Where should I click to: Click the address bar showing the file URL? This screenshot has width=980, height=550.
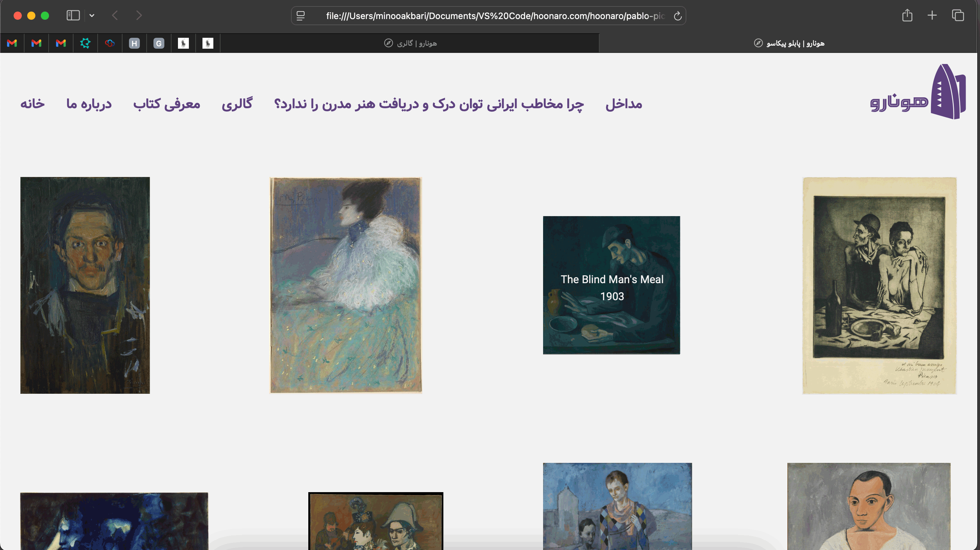tap(489, 16)
